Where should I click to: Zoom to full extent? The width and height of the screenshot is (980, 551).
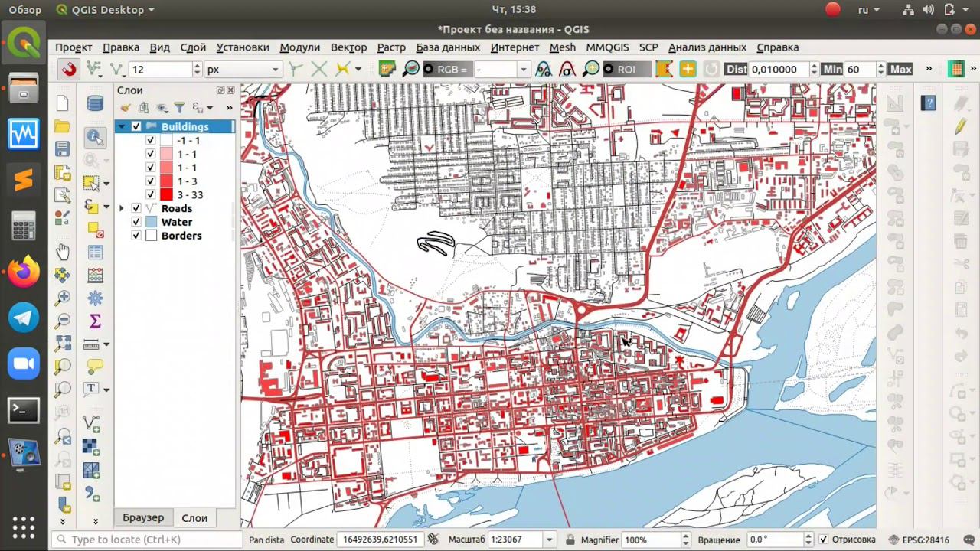point(63,344)
